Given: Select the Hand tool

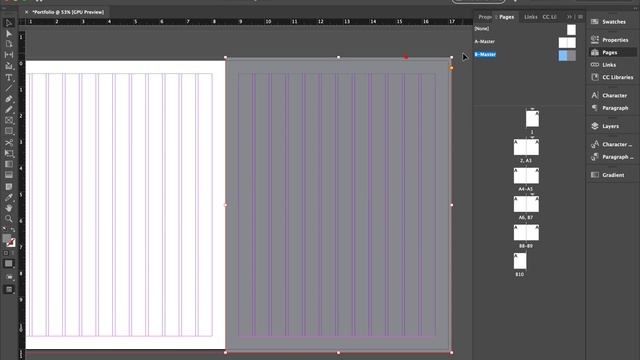Looking at the screenshot, I should tap(9, 208).
